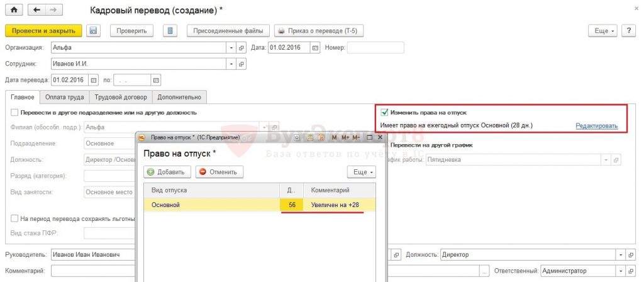This screenshot has width=644, height=282.
Task: Save document with the floppy disk icon
Action: point(93,31)
